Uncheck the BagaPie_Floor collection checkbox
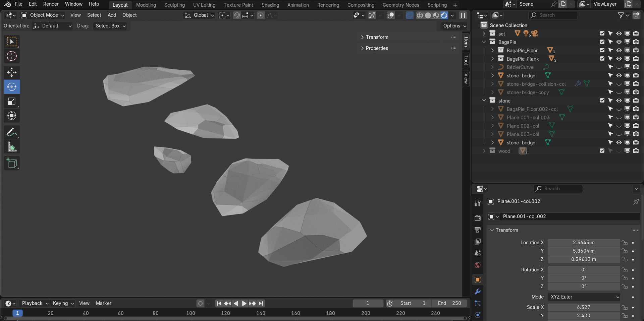This screenshot has height=321, width=644. (602, 51)
